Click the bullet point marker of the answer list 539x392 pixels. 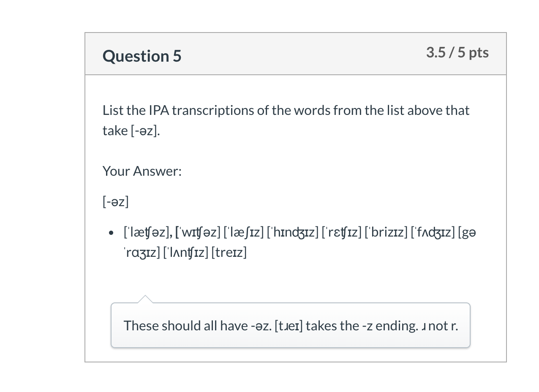(111, 233)
